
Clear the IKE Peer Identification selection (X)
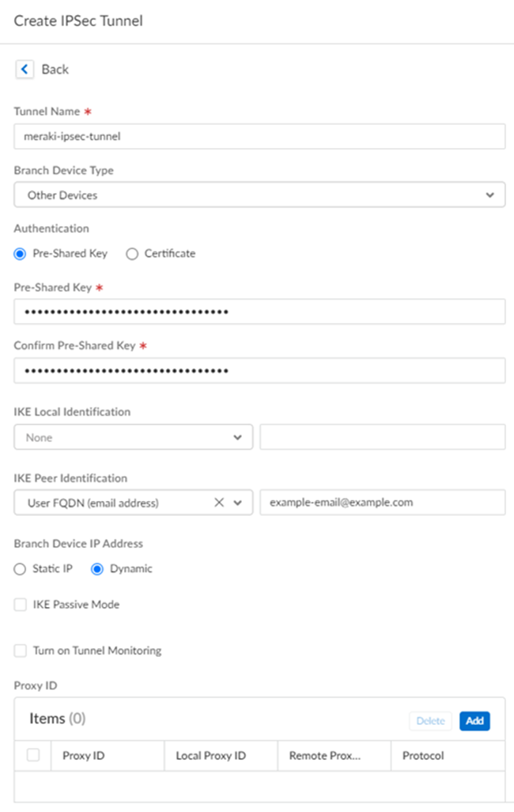[220, 503]
